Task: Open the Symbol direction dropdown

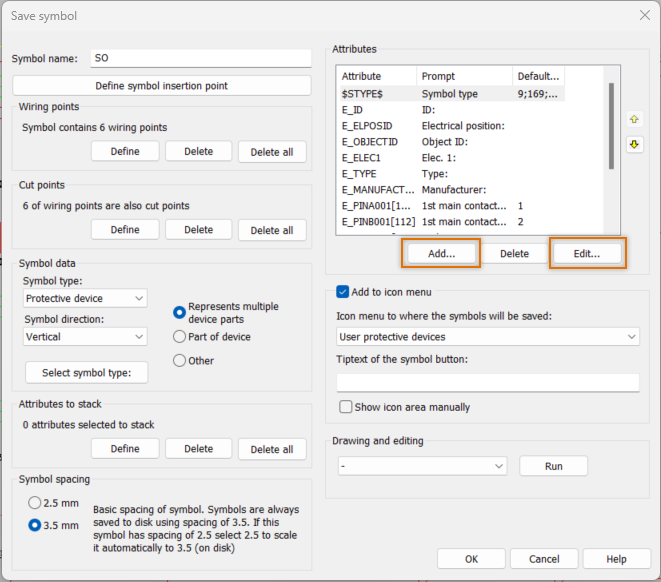Action: pyautogui.click(x=85, y=337)
